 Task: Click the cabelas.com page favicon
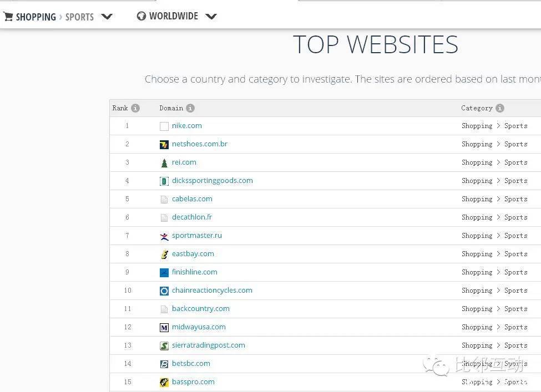point(164,199)
